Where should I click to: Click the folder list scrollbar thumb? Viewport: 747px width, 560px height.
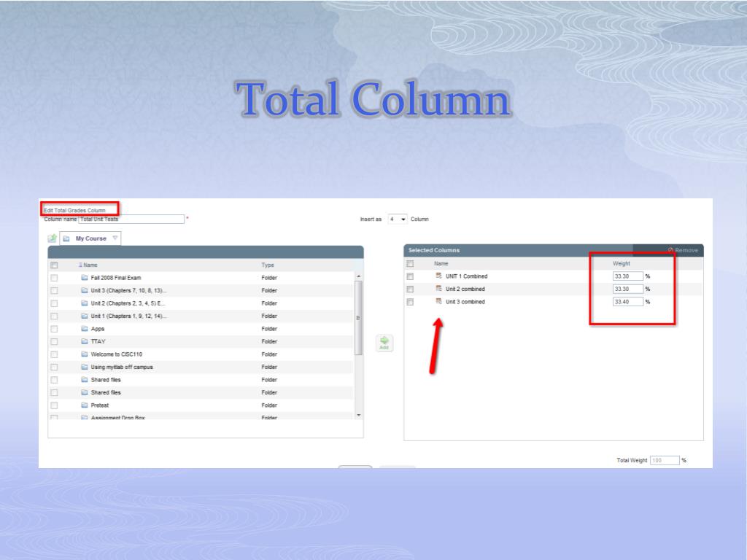click(359, 318)
